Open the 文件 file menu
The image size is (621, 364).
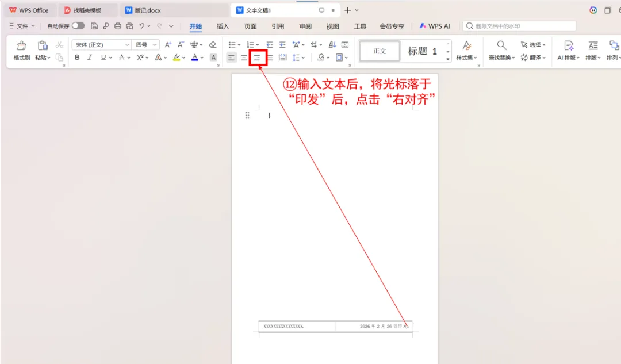(22, 26)
